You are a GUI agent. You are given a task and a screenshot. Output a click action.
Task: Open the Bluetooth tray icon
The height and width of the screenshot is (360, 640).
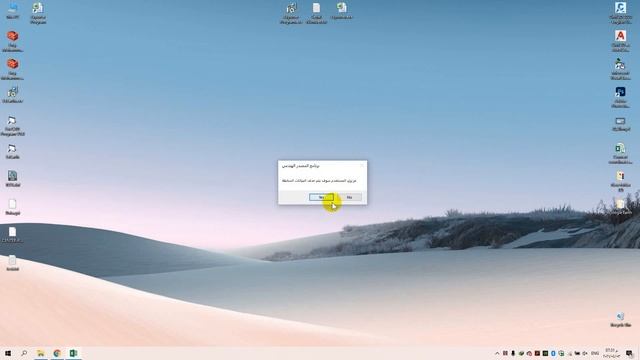553,353
